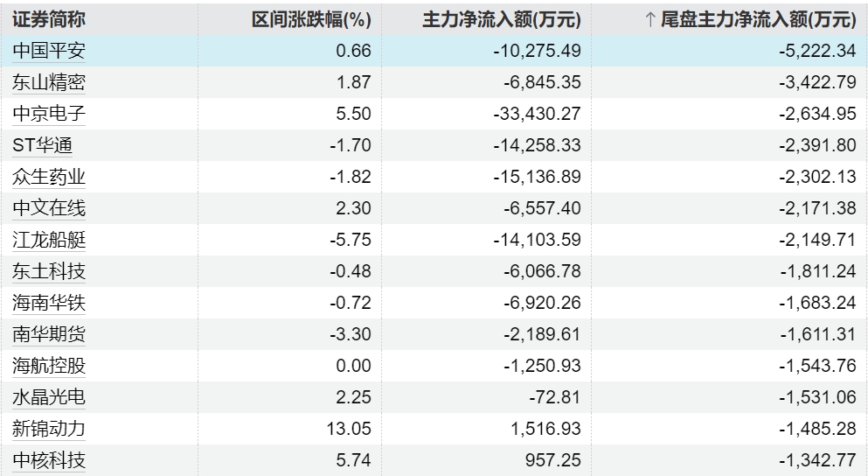868x476 pixels.
Task: Open the 南华期货 stock link
Action: (49, 334)
